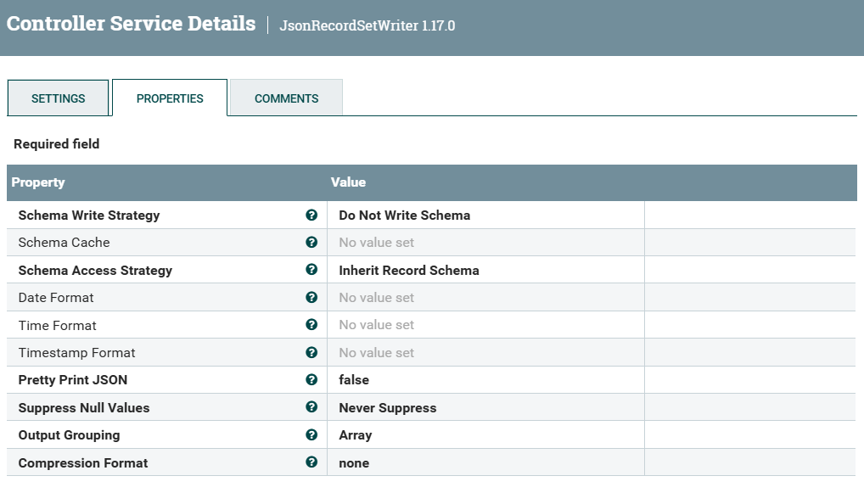
Task: Click help icon for Schema Access Strategy
Action: pos(311,270)
